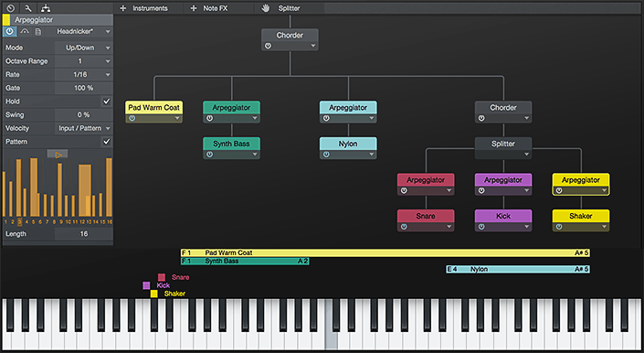Click the purple Kick key zone square

click(146, 285)
